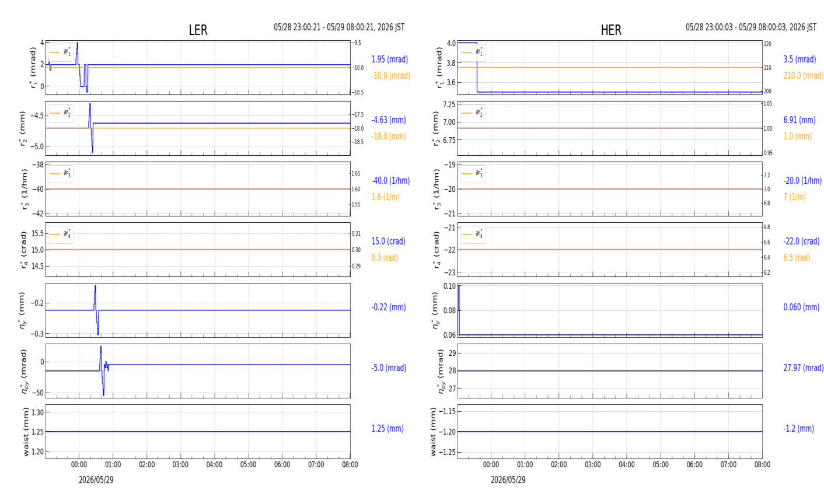Click the ∂r2* legend in HER plot
Screen dimensions: 824x504
(x=473, y=113)
